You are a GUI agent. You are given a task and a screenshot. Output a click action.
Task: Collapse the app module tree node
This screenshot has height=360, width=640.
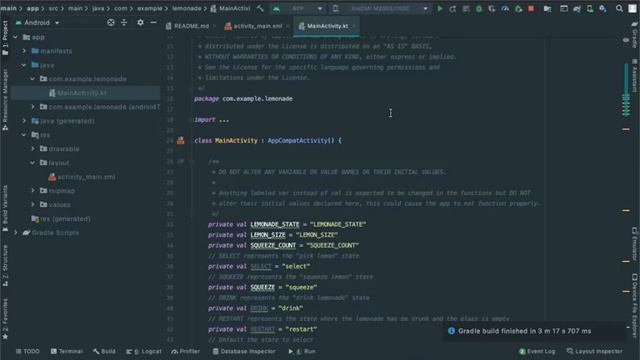coord(16,37)
